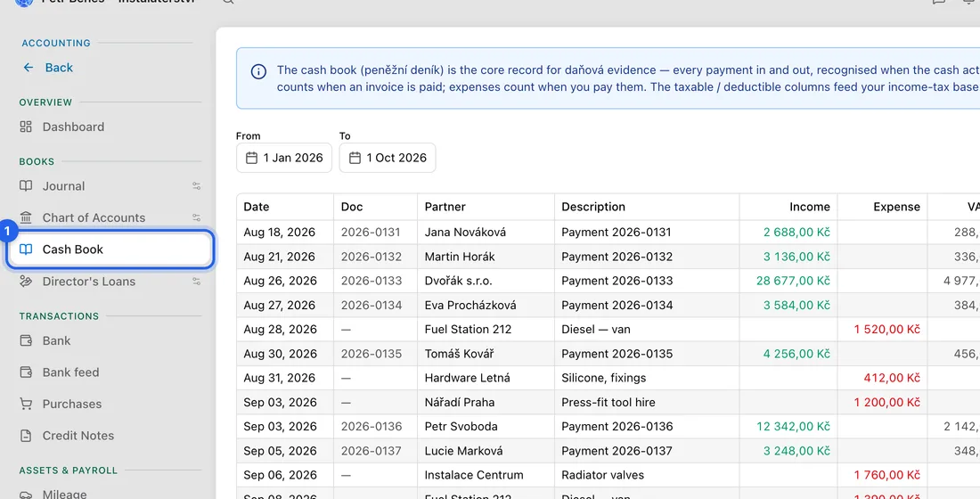Select document number 2026-0131

pyautogui.click(x=372, y=232)
